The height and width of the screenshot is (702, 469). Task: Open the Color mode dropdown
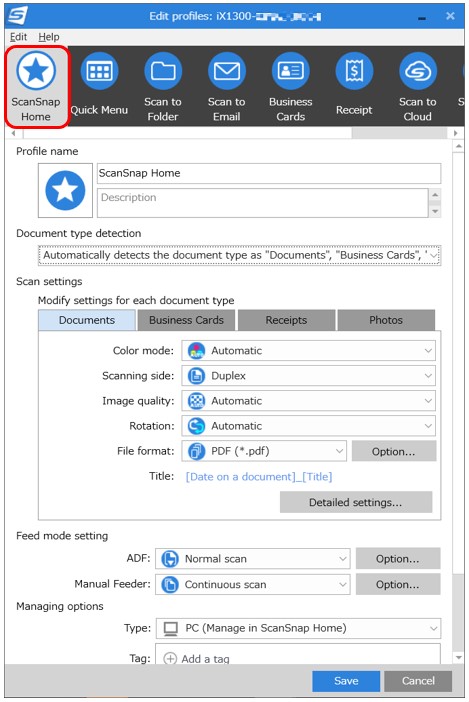coord(308,351)
